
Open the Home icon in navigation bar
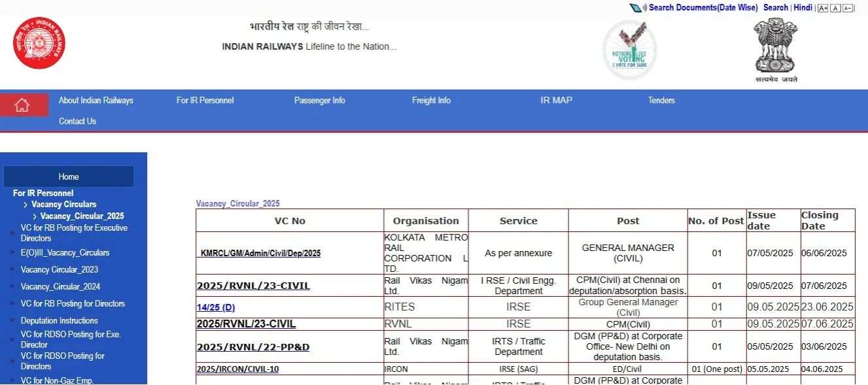tap(24, 105)
